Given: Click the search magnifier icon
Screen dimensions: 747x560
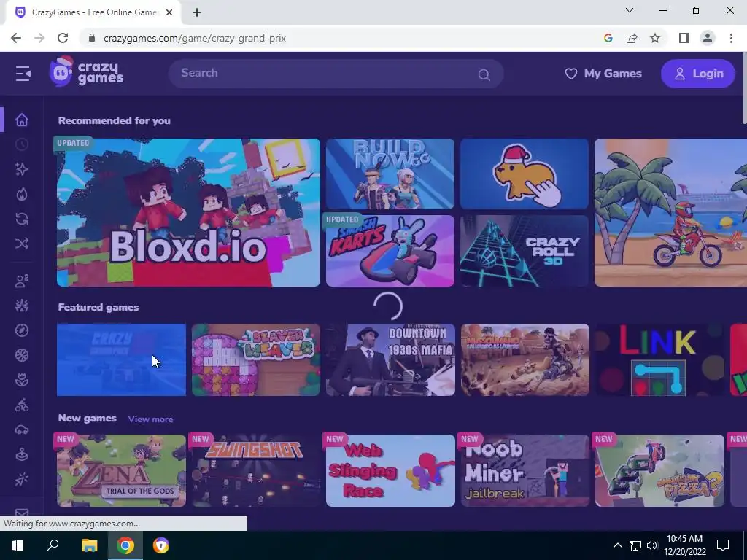Looking at the screenshot, I should click(484, 75).
